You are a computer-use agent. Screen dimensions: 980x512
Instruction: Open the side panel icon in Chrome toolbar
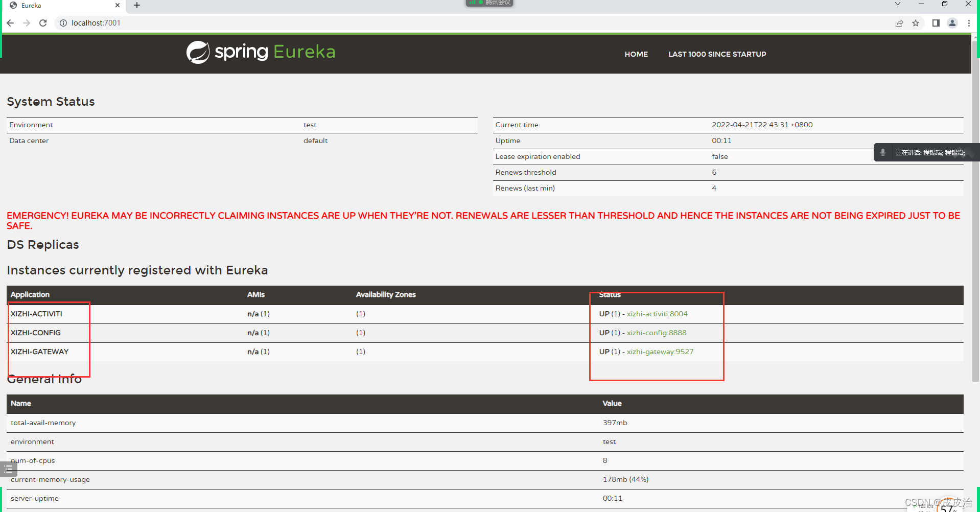[936, 23]
